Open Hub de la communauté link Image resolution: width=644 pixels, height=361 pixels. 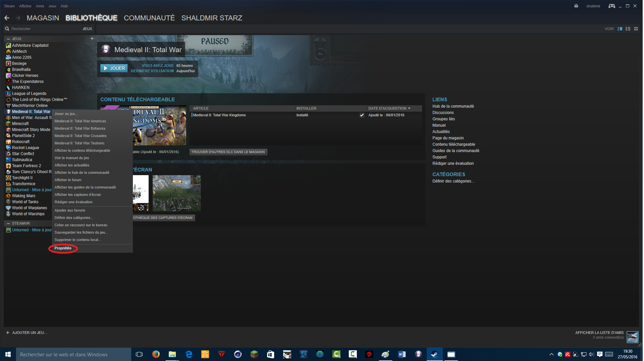(454, 106)
